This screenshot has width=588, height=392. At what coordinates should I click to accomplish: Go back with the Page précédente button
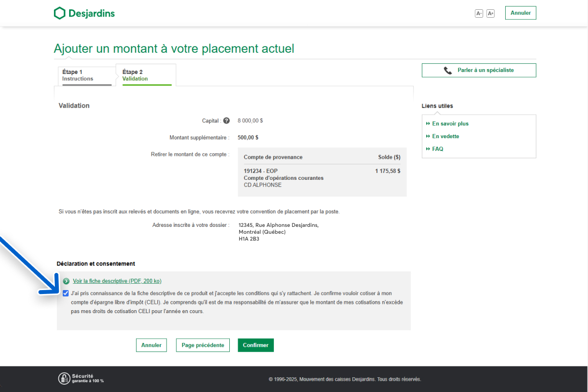[203, 345]
